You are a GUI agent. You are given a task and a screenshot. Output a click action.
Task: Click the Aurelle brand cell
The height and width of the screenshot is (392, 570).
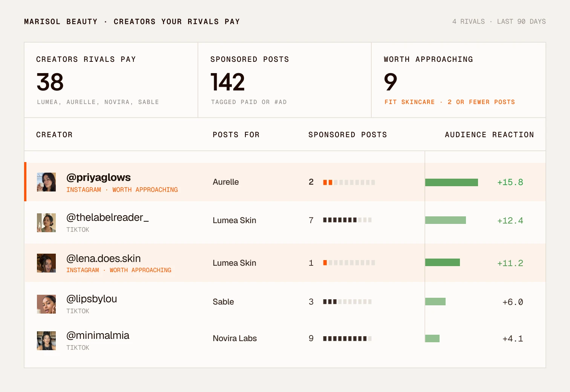pos(226,182)
